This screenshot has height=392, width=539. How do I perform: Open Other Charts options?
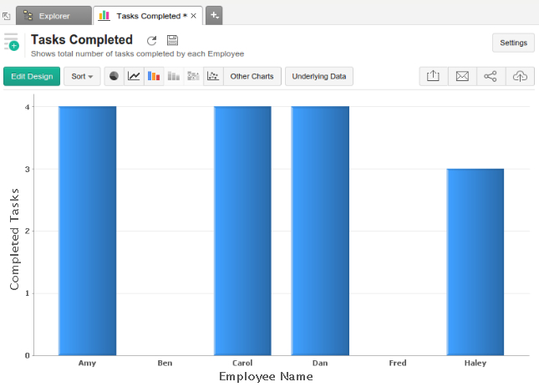click(252, 76)
